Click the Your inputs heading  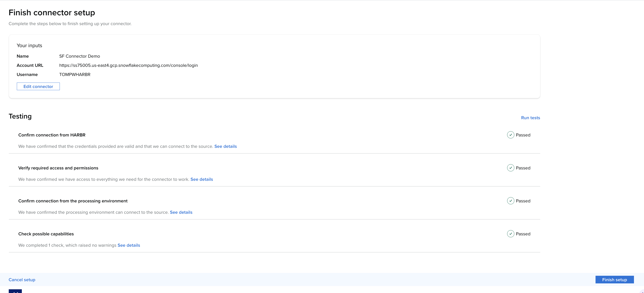[x=29, y=45]
